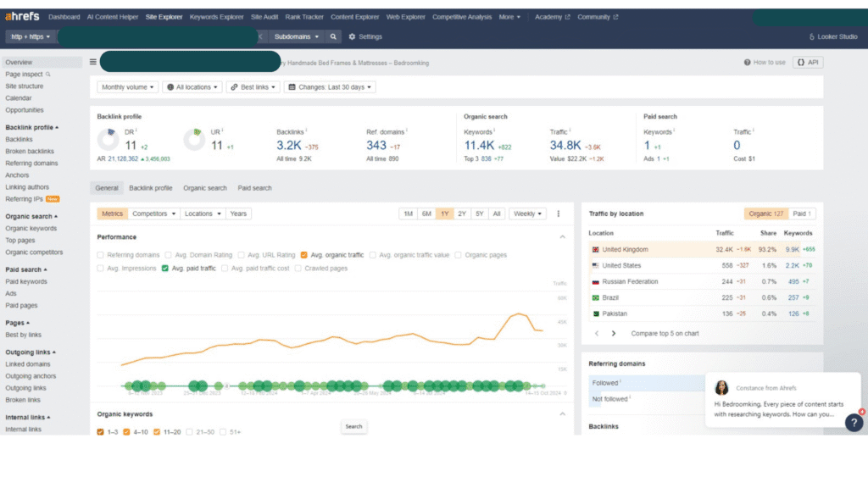Open the Weekly interval dropdown
The height and width of the screenshot is (477, 868).
coord(528,214)
